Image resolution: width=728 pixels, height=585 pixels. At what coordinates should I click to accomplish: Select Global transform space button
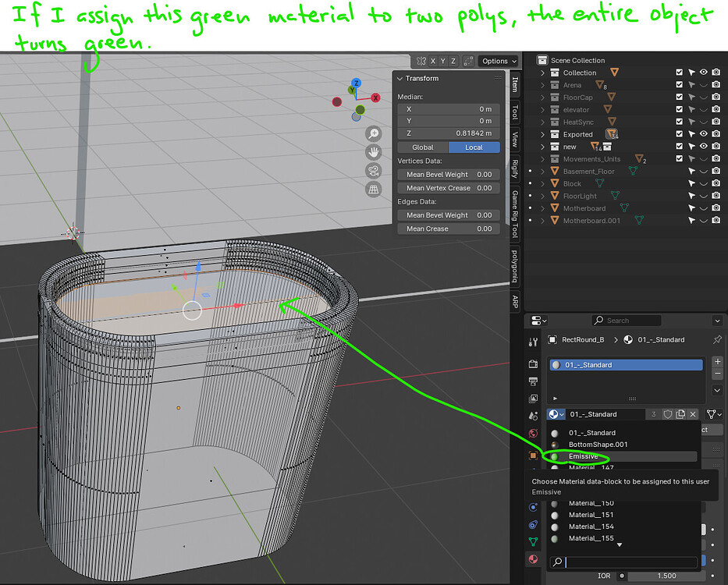pyautogui.click(x=423, y=147)
